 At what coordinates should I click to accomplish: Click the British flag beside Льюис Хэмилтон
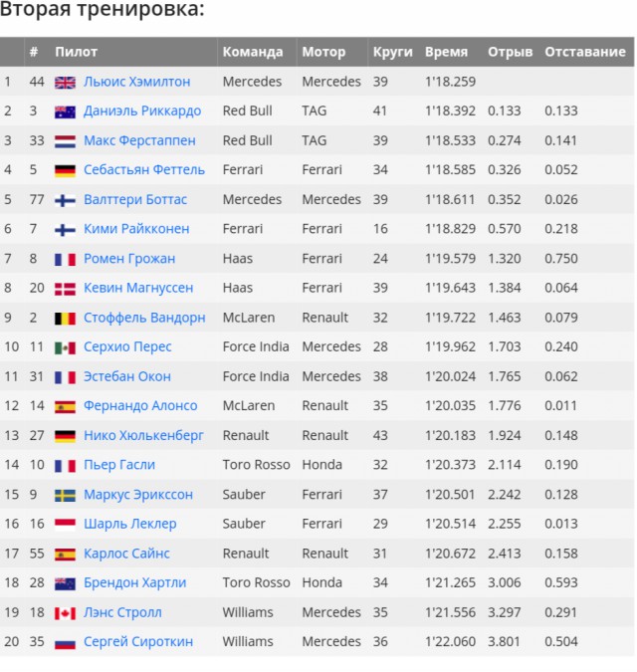point(65,83)
